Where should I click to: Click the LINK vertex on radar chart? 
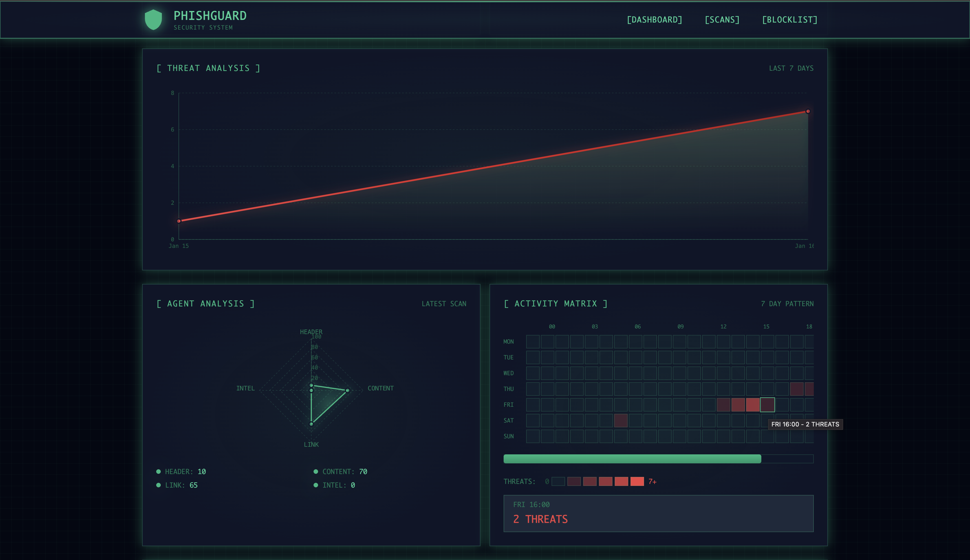tap(311, 424)
